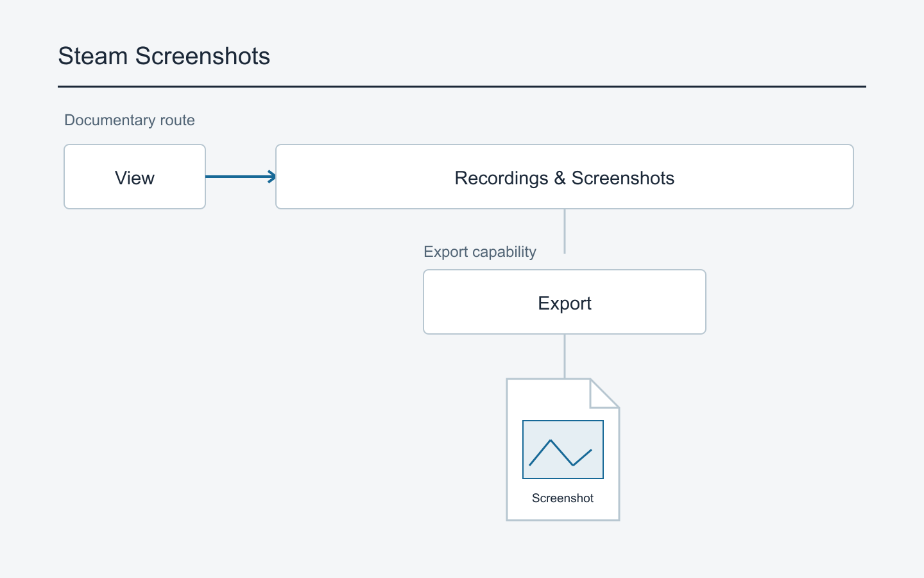Select the Recordings & Screenshots box
The height and width of the screenshot is (578, 924).
pyautogui.click(x=565, y=177)
